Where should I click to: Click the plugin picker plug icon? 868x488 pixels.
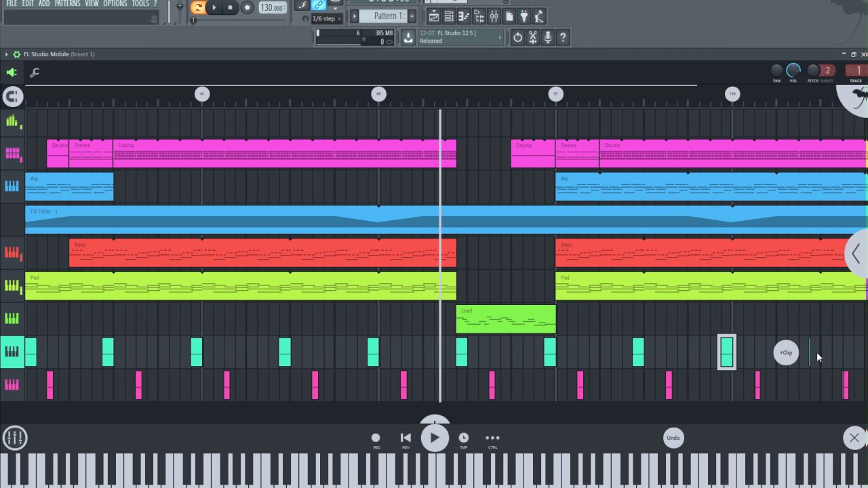524,16
